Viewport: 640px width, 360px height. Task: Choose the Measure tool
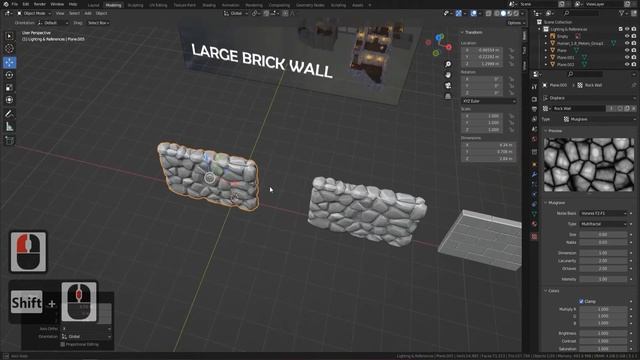click(x=9, y=127)
